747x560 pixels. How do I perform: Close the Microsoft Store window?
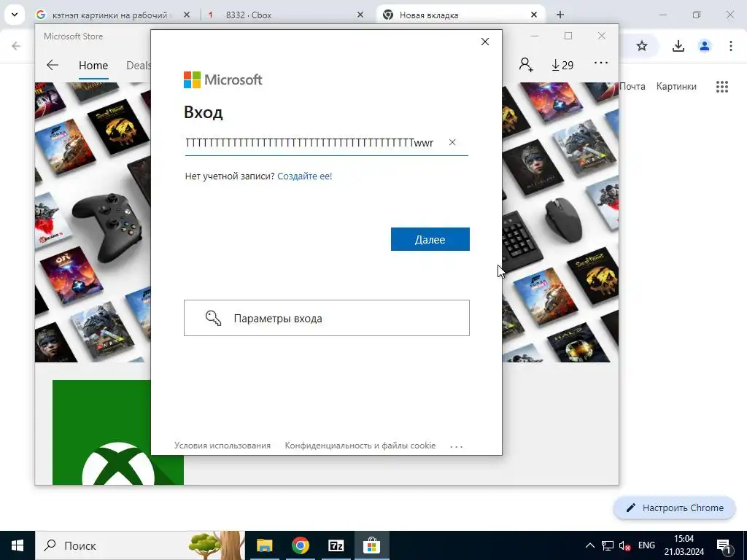(x=602, y=36)
